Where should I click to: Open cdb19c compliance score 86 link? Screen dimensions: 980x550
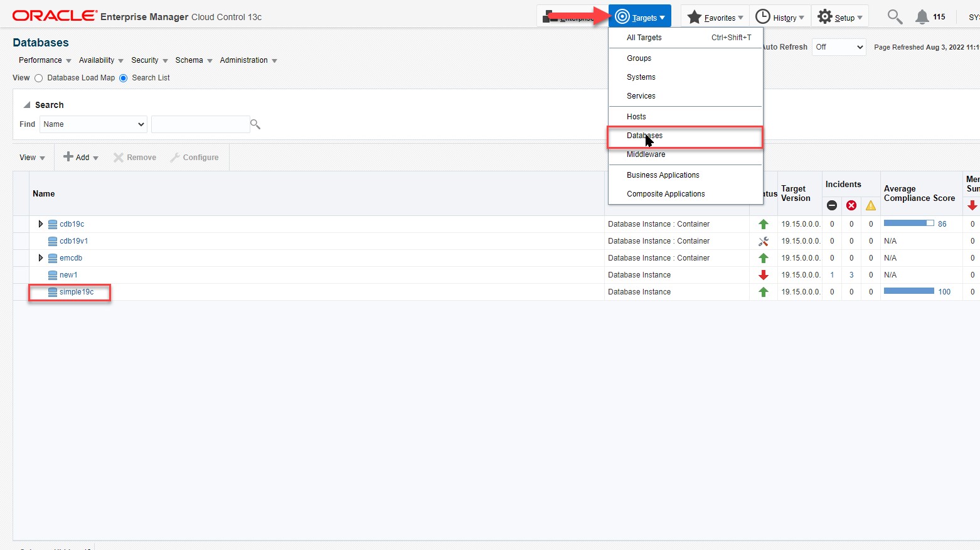coord(942,224)
